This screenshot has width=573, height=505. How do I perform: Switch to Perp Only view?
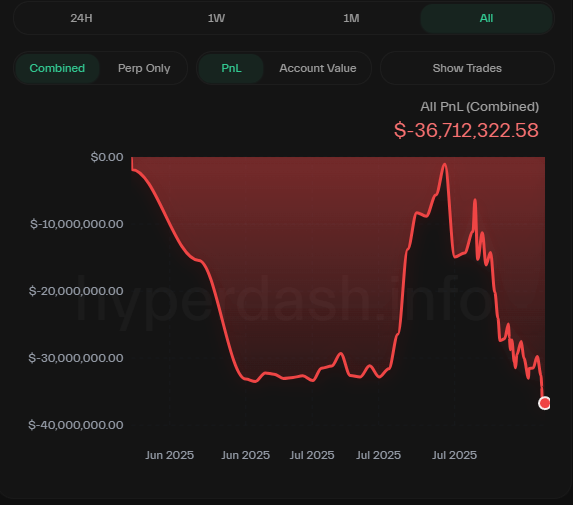[144, 68]
